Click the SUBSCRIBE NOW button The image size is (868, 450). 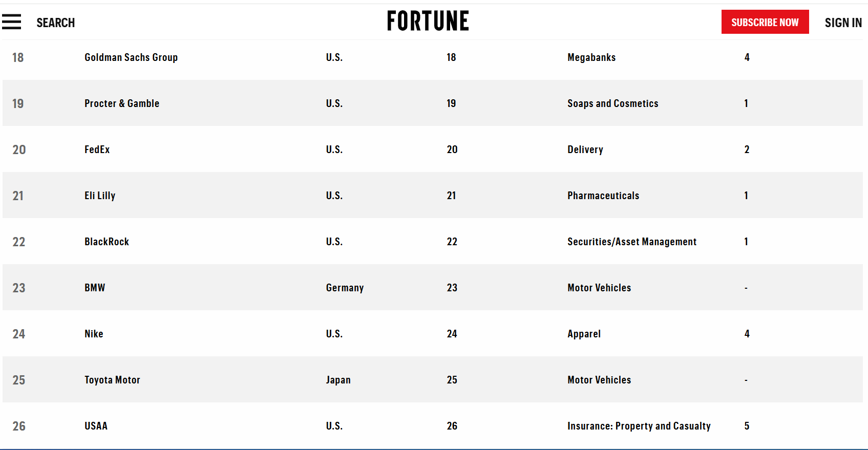pyautogui.click(x=765, y=22)
